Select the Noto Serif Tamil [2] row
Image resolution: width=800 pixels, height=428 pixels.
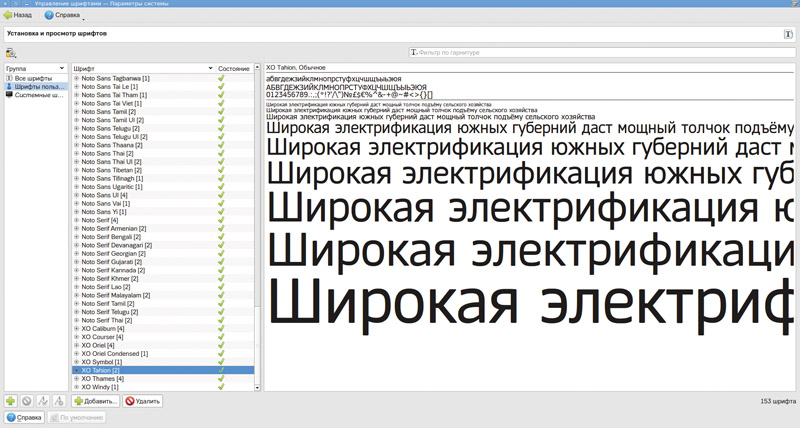coord(163,304)
